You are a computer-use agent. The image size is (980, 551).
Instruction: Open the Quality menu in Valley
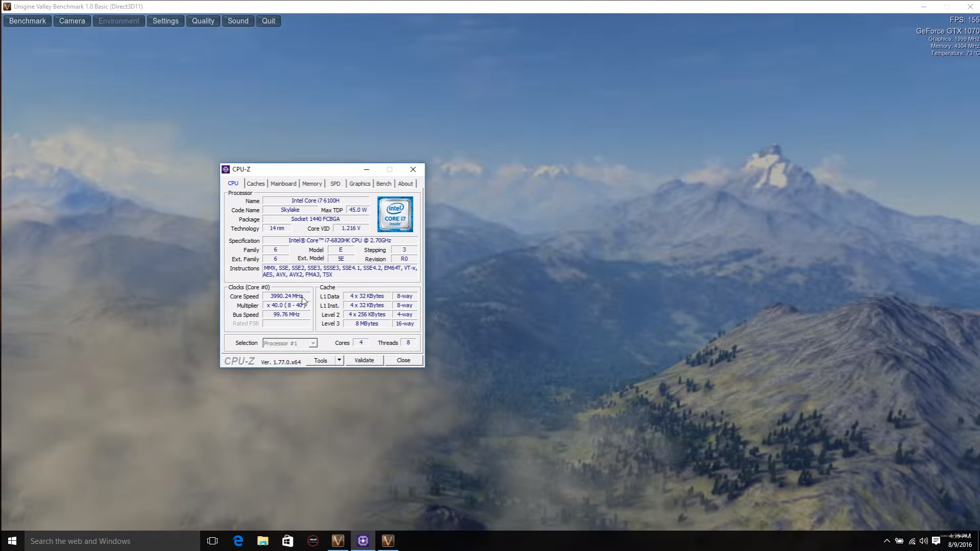pos(203,21)
